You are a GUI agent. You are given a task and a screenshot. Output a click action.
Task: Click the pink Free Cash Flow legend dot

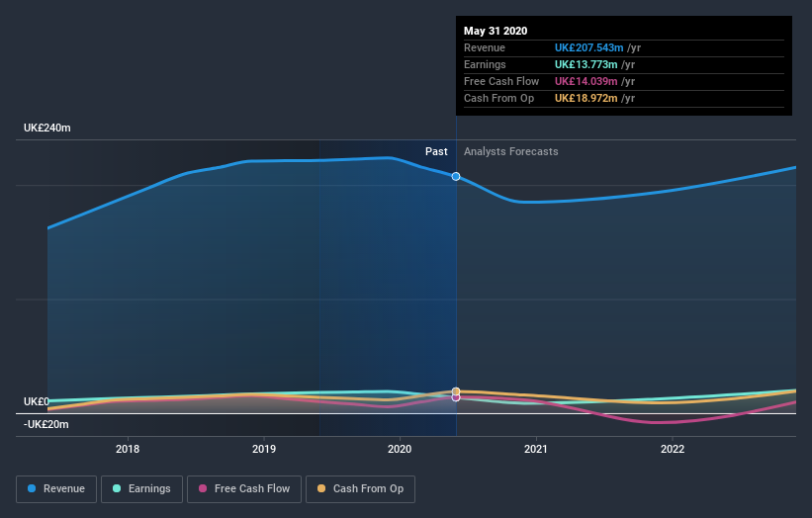(203, 488)
